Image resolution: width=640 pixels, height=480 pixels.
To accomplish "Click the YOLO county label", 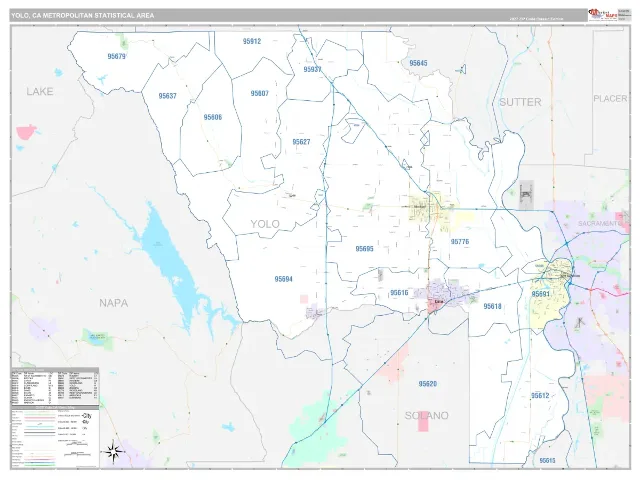I will pyautogui.click(x=265, y=224).
